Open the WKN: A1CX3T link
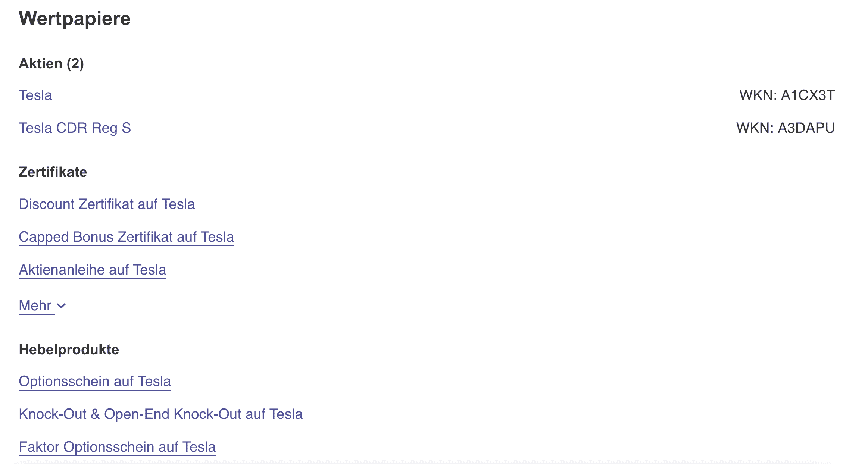Image resolution: width=868 pixels, height=464 pixels. coord(787,95)
